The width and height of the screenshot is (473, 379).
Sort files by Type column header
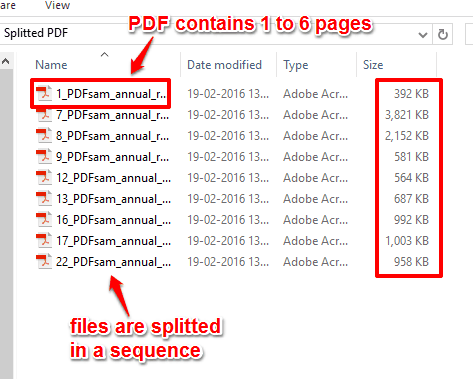tap(296, 65)
